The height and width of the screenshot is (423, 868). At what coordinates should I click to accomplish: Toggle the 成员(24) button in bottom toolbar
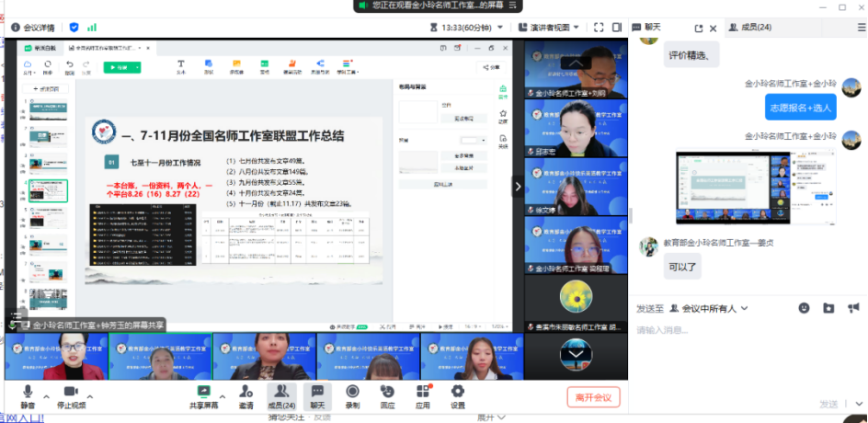(x=281, y=397)
